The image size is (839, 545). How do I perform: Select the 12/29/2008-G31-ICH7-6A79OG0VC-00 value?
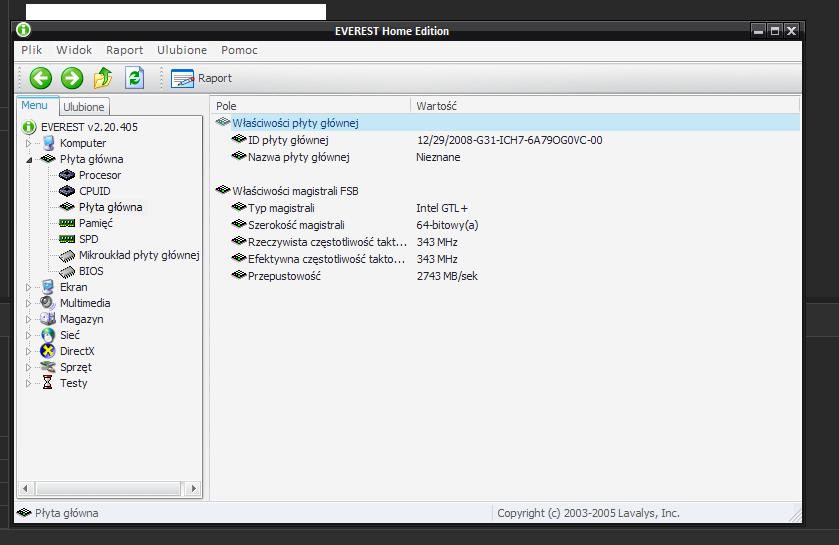(x=509, y=140)
